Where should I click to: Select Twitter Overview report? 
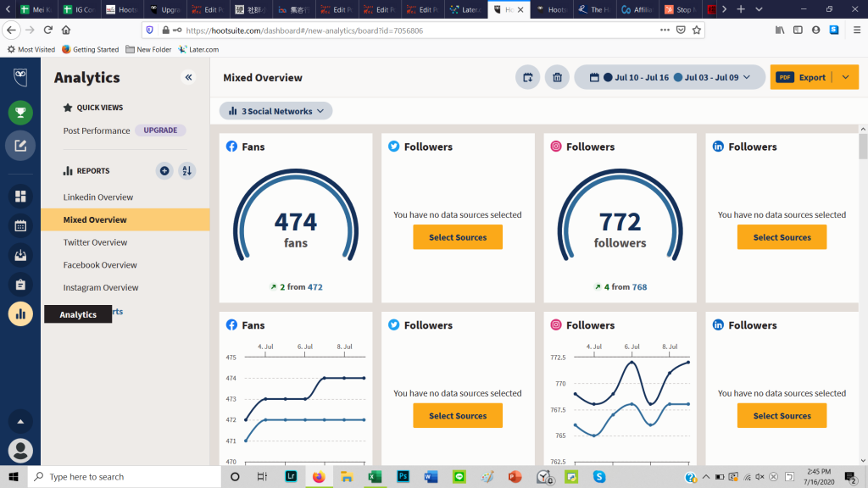tap(95, 242)
